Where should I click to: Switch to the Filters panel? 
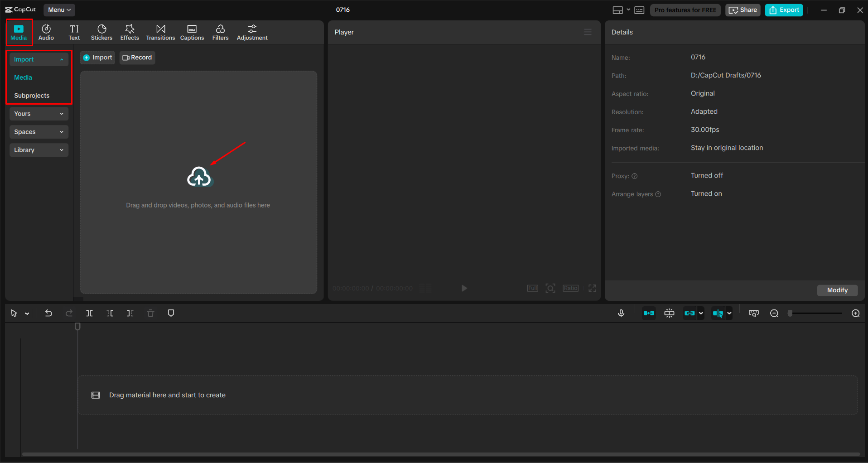tap(220, 32)
